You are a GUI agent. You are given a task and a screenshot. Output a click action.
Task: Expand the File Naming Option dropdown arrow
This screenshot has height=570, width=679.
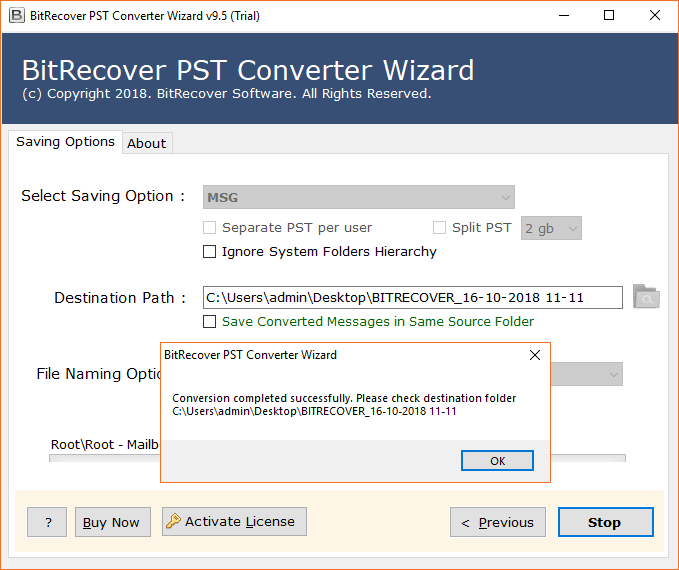tap(613, 374)
